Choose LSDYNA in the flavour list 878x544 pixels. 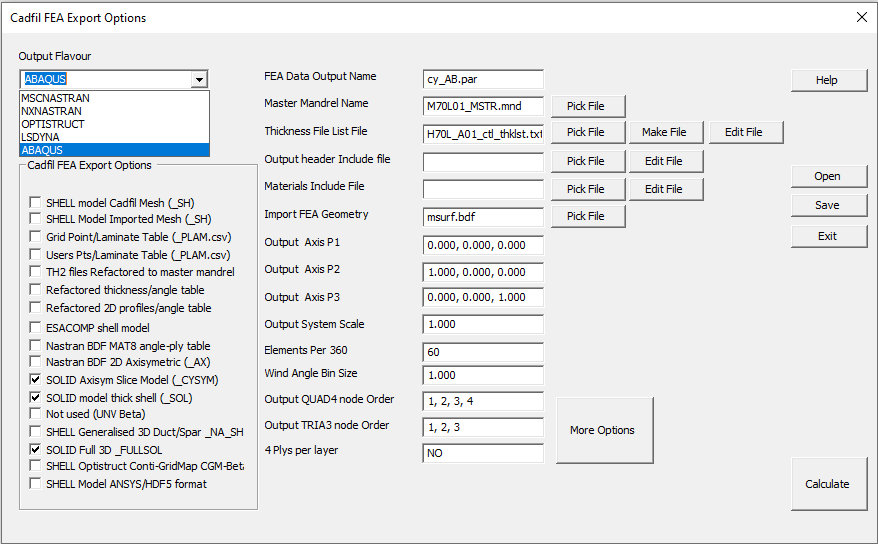(x=114, y=137)
